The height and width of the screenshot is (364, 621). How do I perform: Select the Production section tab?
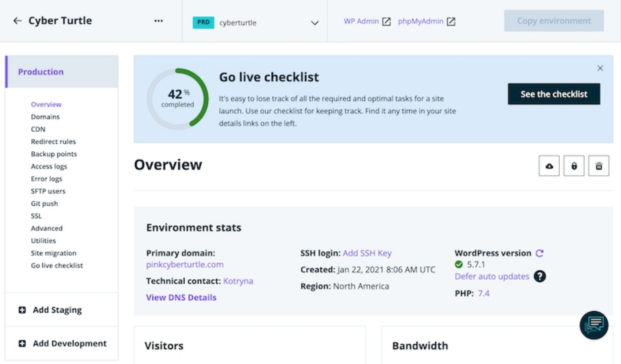pyautogui.click(x=62, y=72)
